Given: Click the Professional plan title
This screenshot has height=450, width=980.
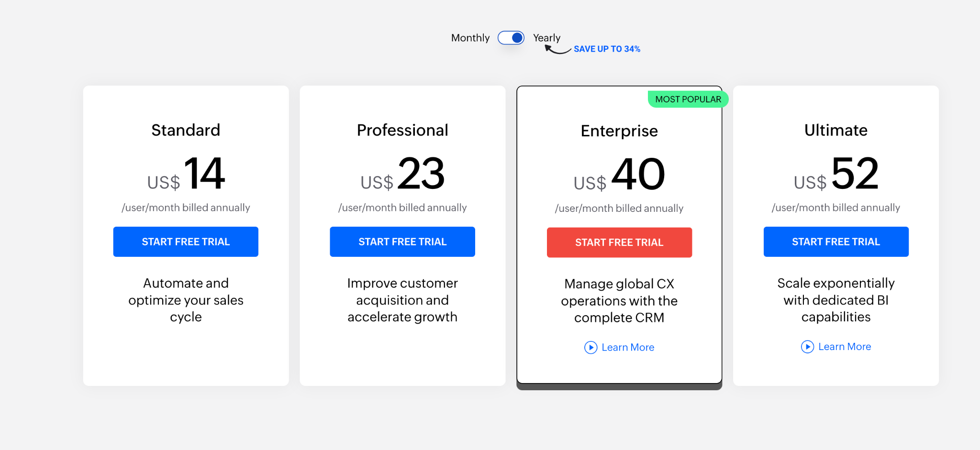Looking at the screenshot, I should point(402,130).
